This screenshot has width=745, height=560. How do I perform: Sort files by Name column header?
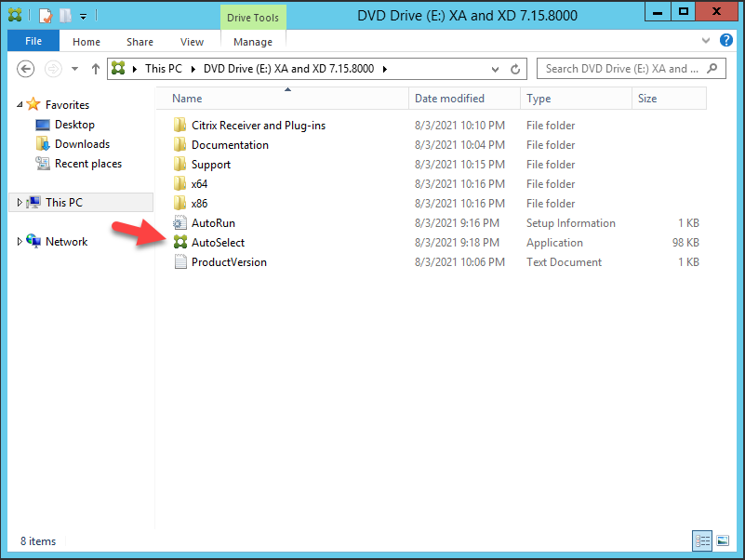282,99
